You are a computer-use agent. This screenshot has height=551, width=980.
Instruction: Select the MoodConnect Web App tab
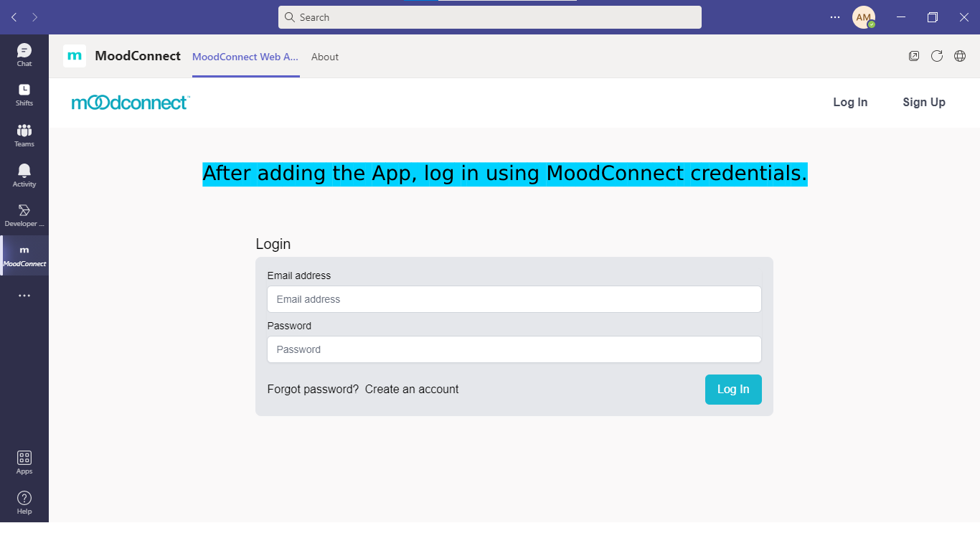(245, 57)
